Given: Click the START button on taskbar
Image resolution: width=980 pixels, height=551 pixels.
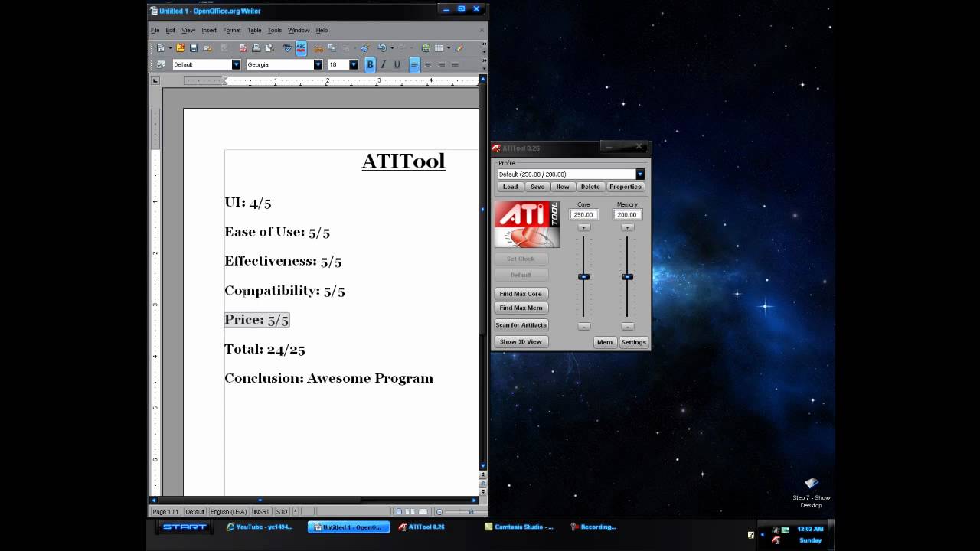Looking at the screenshot, I should point(185,527).
